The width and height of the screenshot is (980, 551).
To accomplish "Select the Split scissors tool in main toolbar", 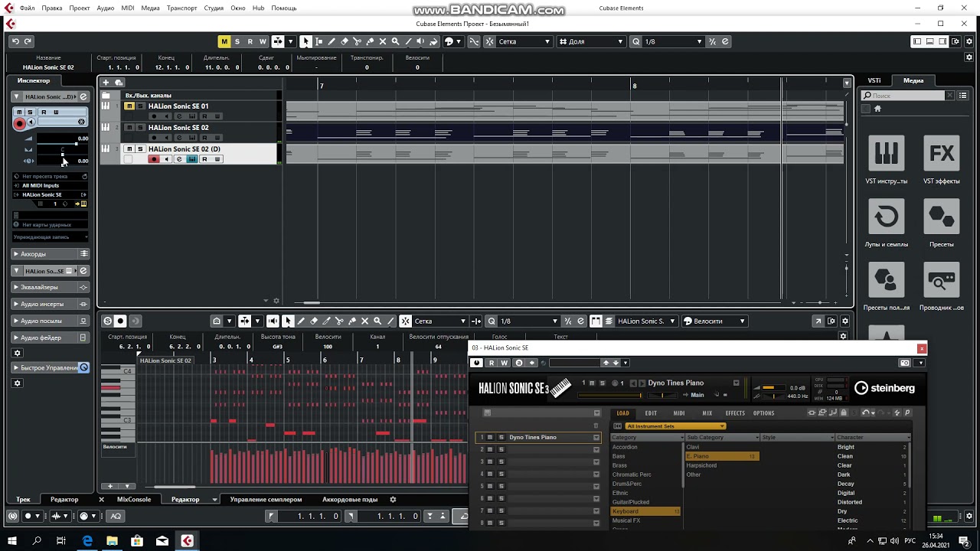I will click(357, 41).
